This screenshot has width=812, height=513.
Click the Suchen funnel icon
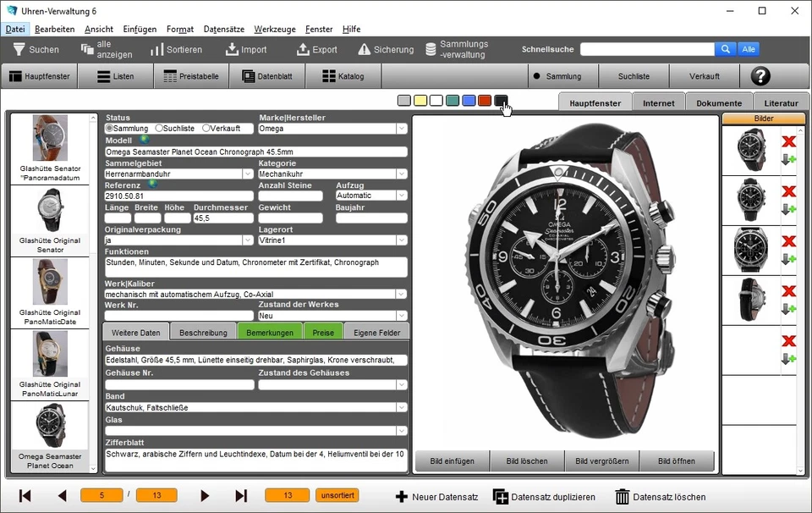tap(19, 50)
